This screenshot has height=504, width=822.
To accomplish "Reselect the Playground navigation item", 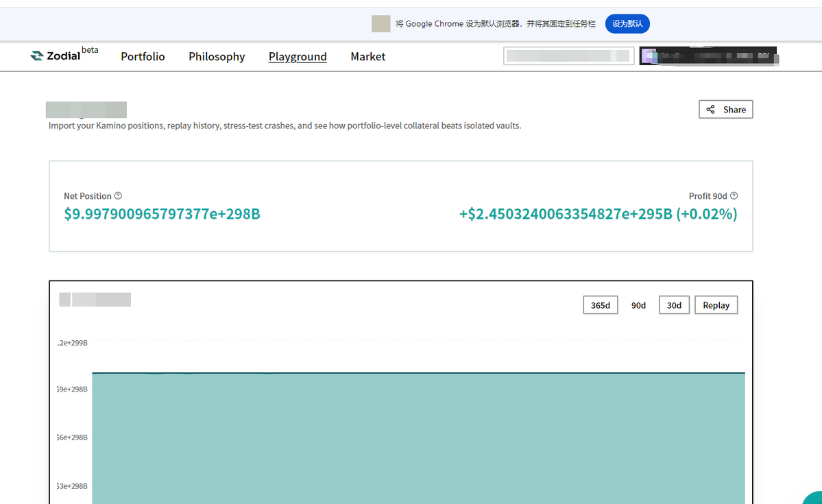I will click(x=298, y=56).
